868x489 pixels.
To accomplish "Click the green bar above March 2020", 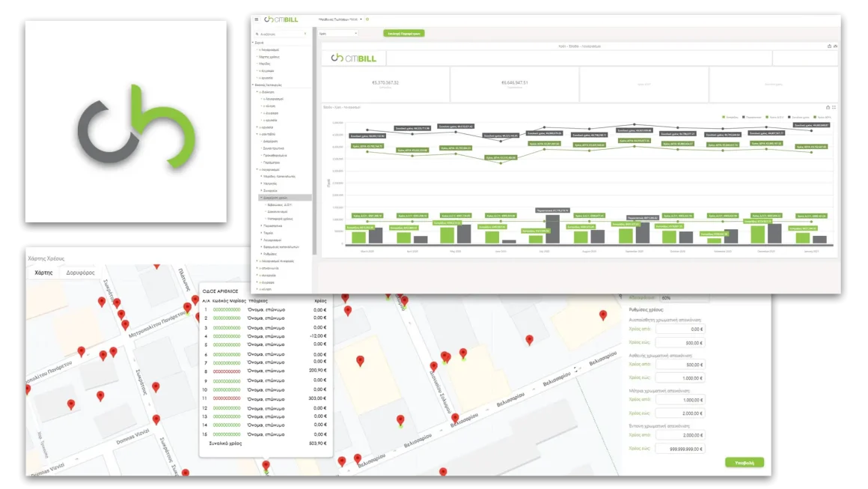I will pyautogui.click(x=358, y=237).
